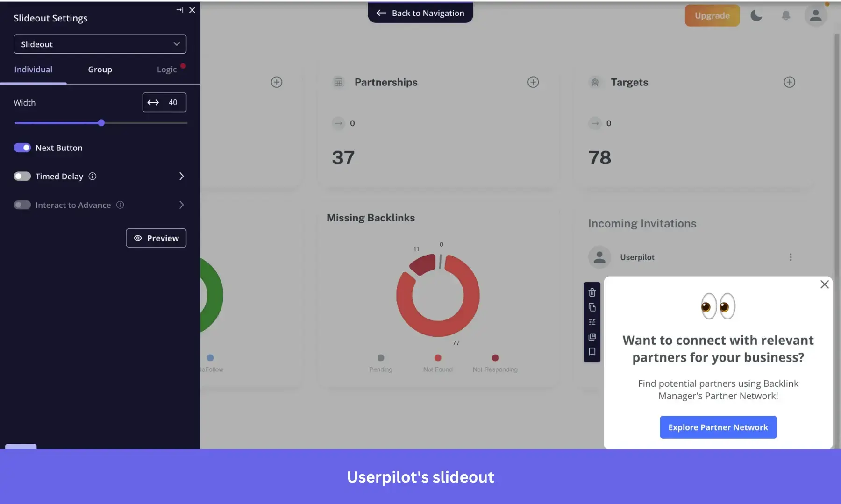Expand Timed Delay options chevron
Image resolution: width=841 pixels, height=504 pixels.
(181, 176)
